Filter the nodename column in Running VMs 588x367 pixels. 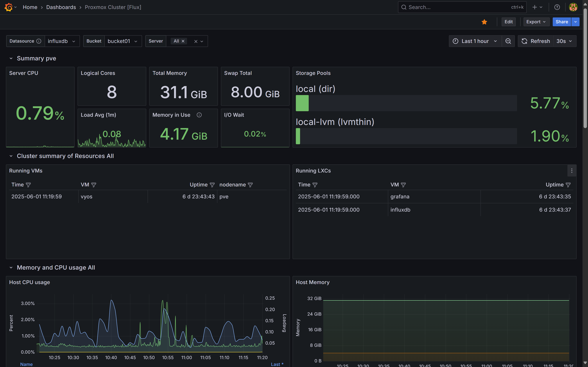pos(250,185)
